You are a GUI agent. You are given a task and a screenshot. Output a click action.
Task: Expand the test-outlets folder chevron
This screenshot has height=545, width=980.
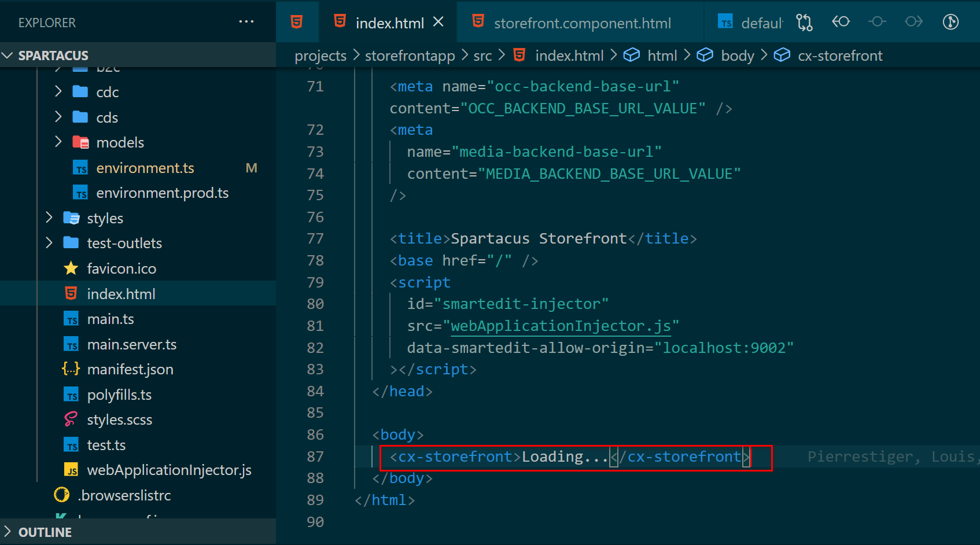[x=49, y=243]
